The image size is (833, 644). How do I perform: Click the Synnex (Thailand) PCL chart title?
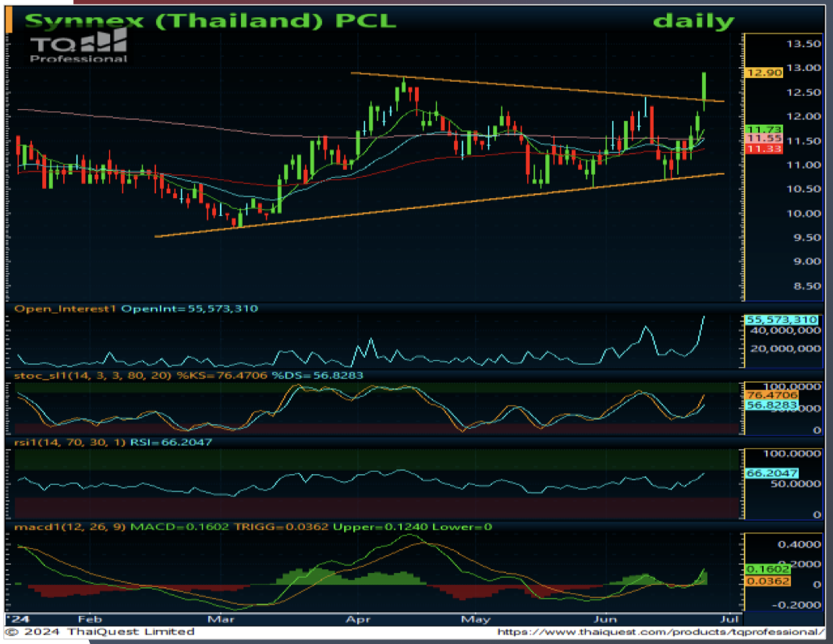[x=210, y=21]
